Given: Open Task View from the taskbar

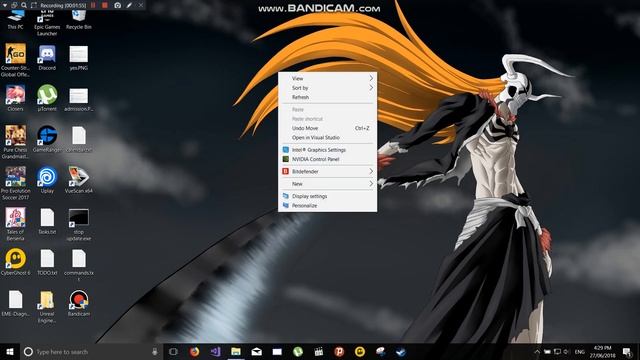Looking at the screenshot, I should pyautogui.click(x=173, y=351).
